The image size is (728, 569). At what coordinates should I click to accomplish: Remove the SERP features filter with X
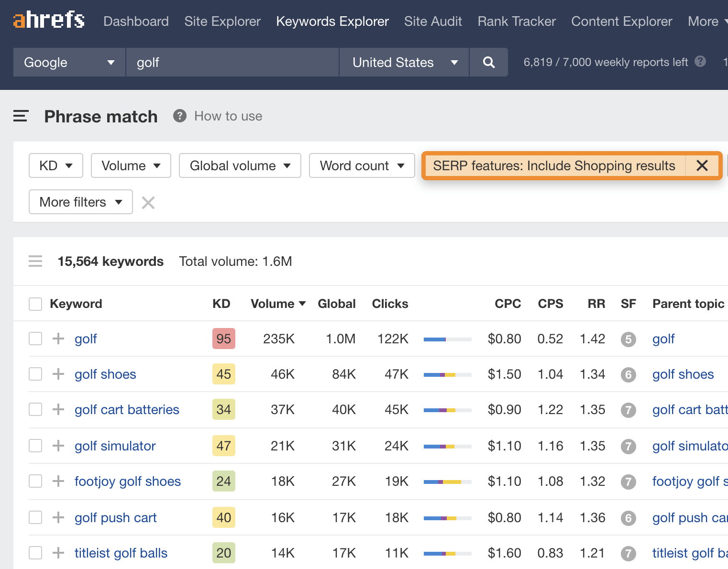702,165
